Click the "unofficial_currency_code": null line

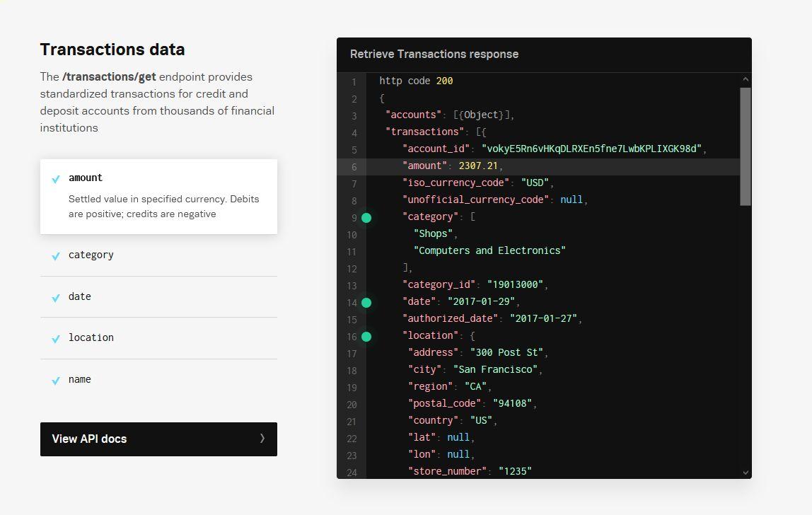click(x=495, y=200)
